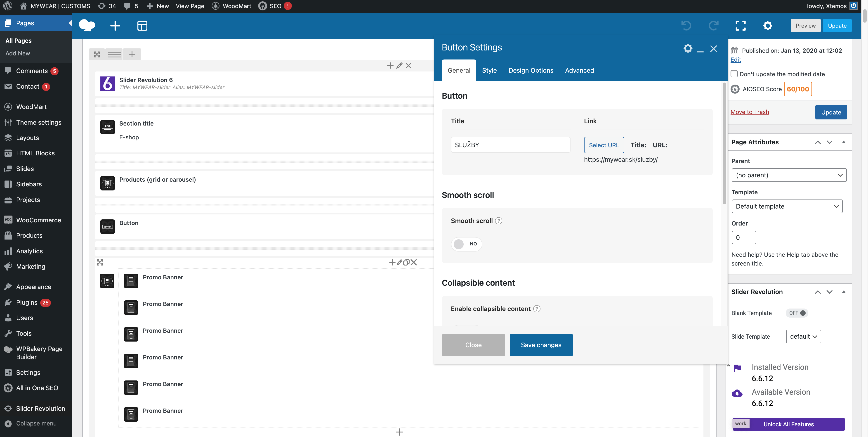
Task: Click the Slider Revolution 6 element icon
Action: (x=108, y=83)
